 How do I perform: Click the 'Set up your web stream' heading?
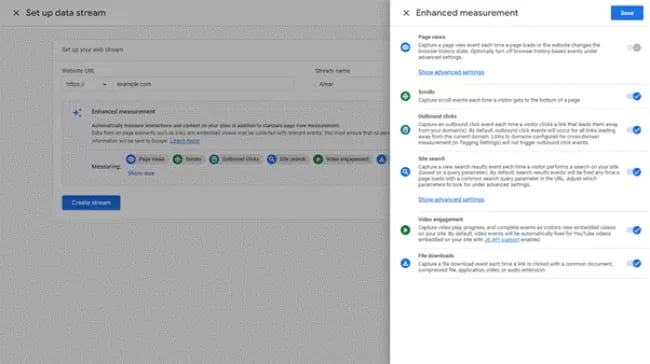[x=92, y=50]
